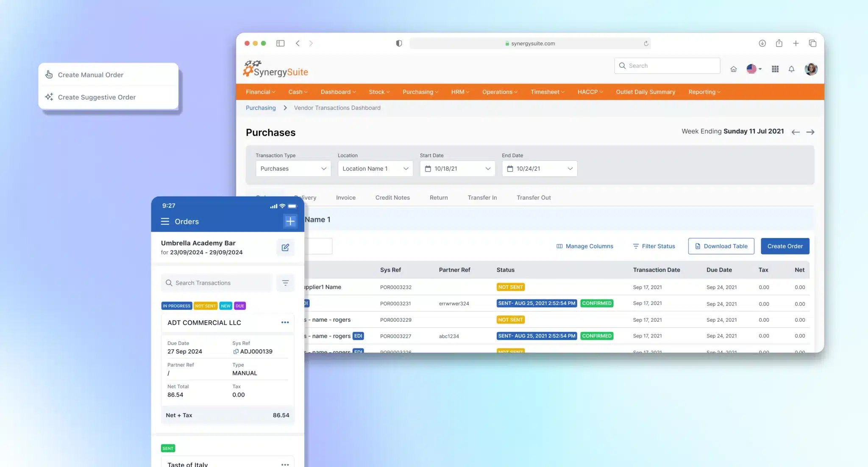868x467 pixels.
Task: Go to previous week arrow
Action: [x=796, y=132]
